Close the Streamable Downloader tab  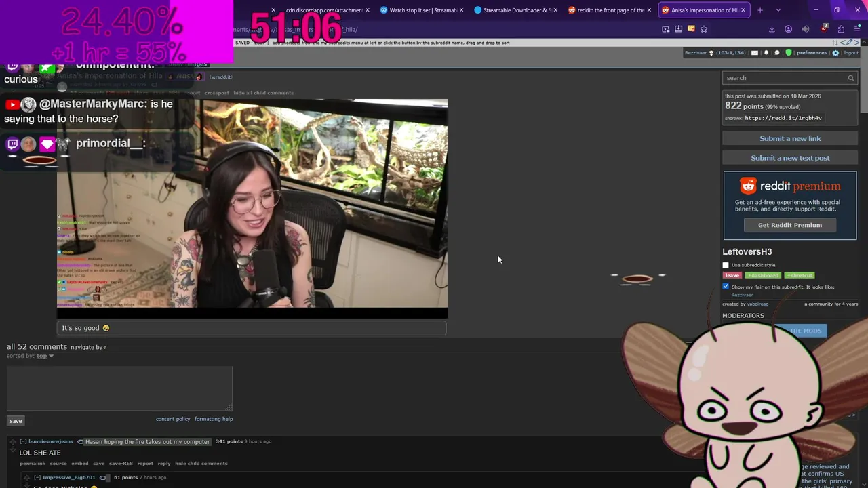coord(555,10)
